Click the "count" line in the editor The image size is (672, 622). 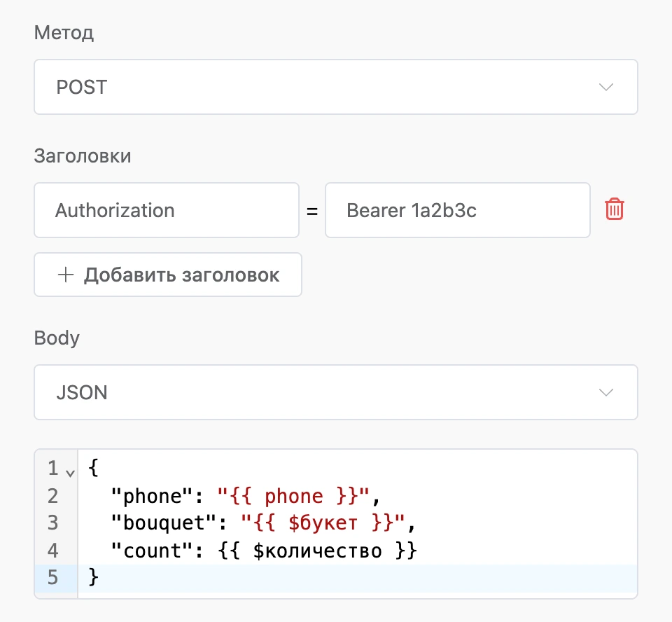(x=264, y=551)
